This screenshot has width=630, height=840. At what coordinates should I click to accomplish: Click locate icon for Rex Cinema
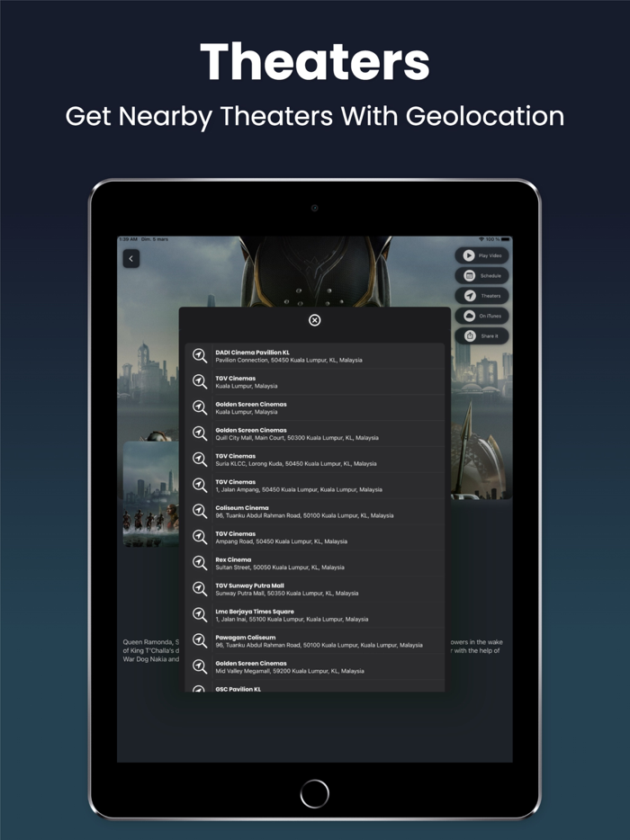(x=200, y=563)
